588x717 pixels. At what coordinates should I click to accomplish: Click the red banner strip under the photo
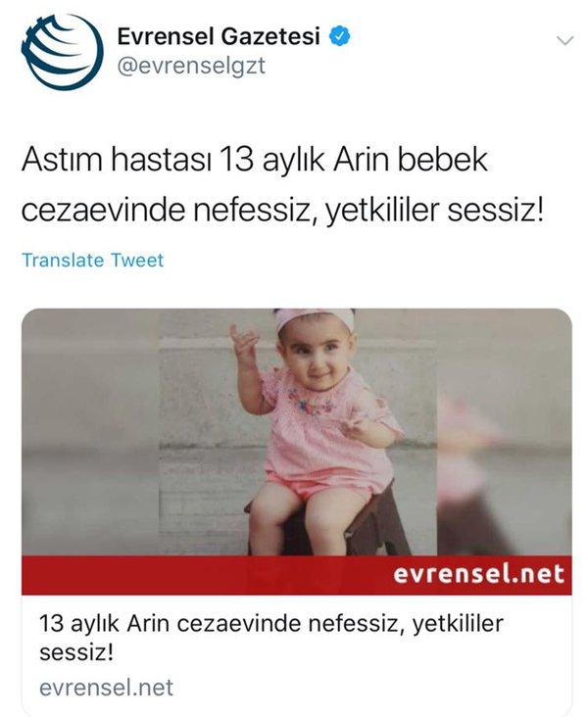pos(297,575)
